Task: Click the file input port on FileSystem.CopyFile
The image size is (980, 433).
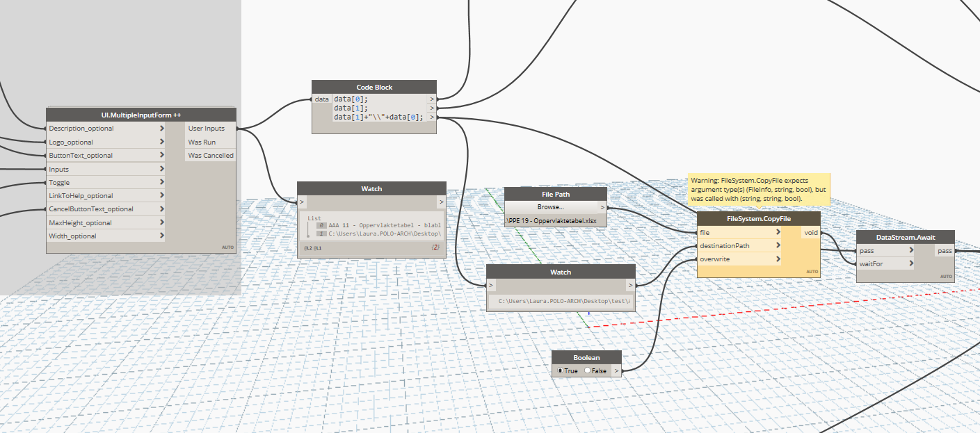Action: [739, 233]
